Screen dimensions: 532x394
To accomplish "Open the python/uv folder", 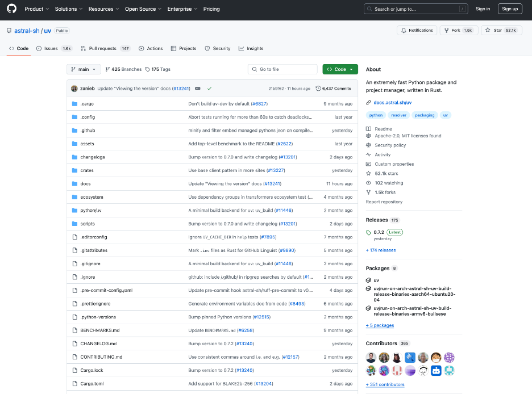I will tap(91, 211).
